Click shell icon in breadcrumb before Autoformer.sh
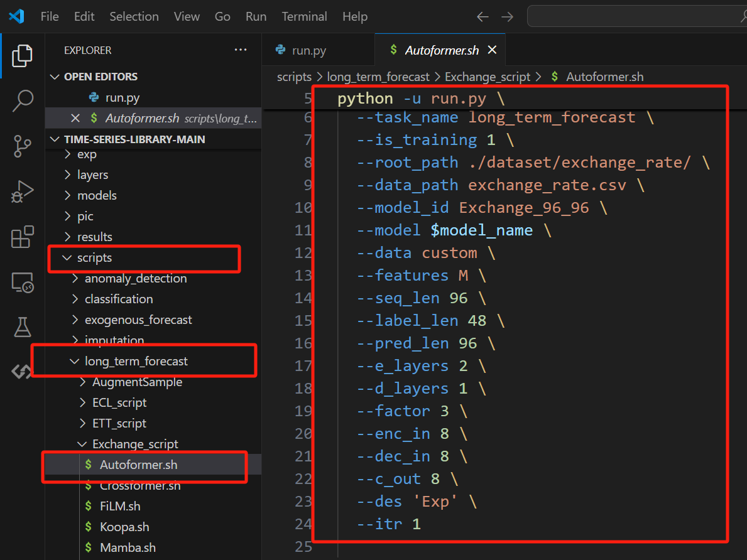This screenshot has height=560, width=747. pos(555,76)
